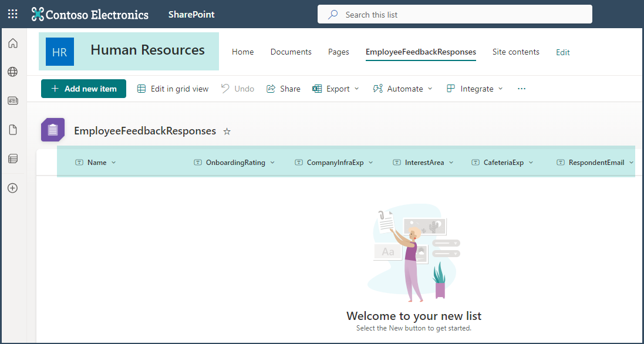
Task: Expand the Export dropdown
Action: [335, 89]
